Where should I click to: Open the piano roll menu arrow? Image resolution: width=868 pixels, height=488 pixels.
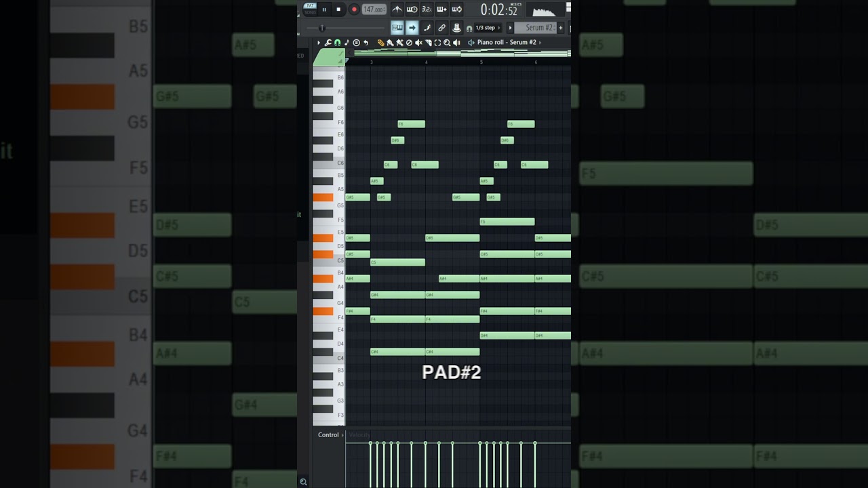tap(319, 43)
